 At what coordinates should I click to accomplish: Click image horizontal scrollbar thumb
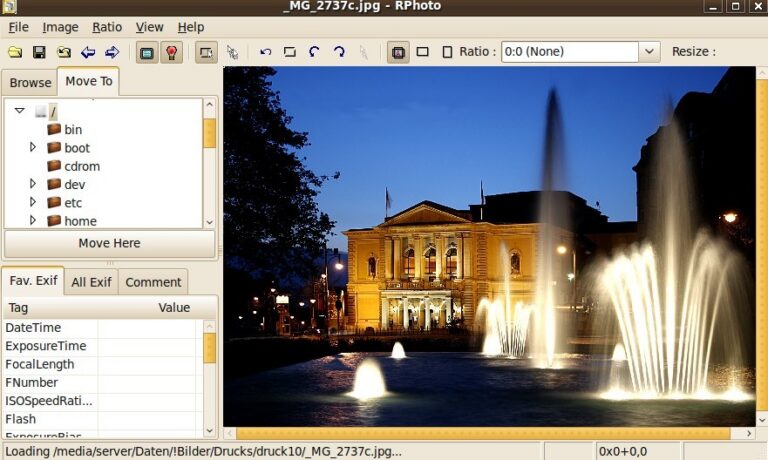483,433
